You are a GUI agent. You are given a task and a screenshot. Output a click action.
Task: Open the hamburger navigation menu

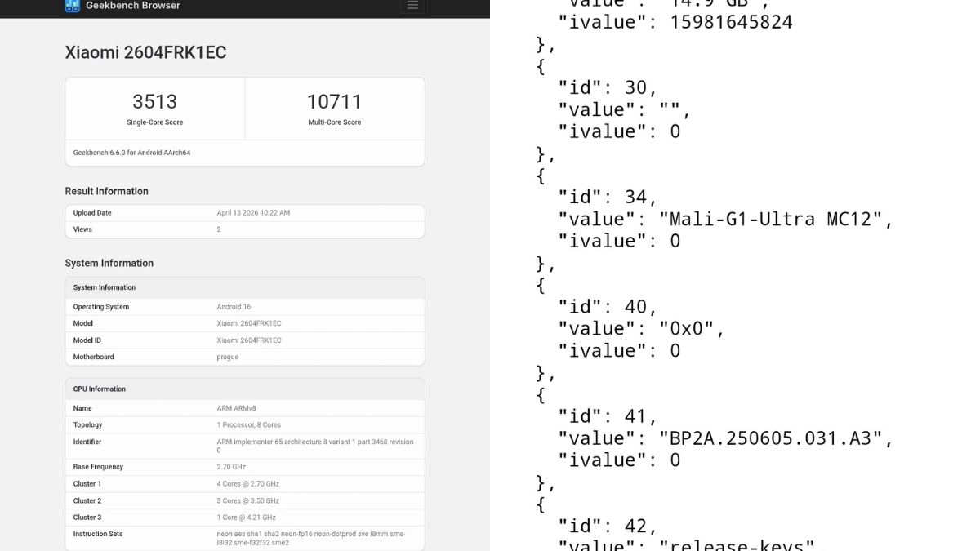[x=412, y=6]
